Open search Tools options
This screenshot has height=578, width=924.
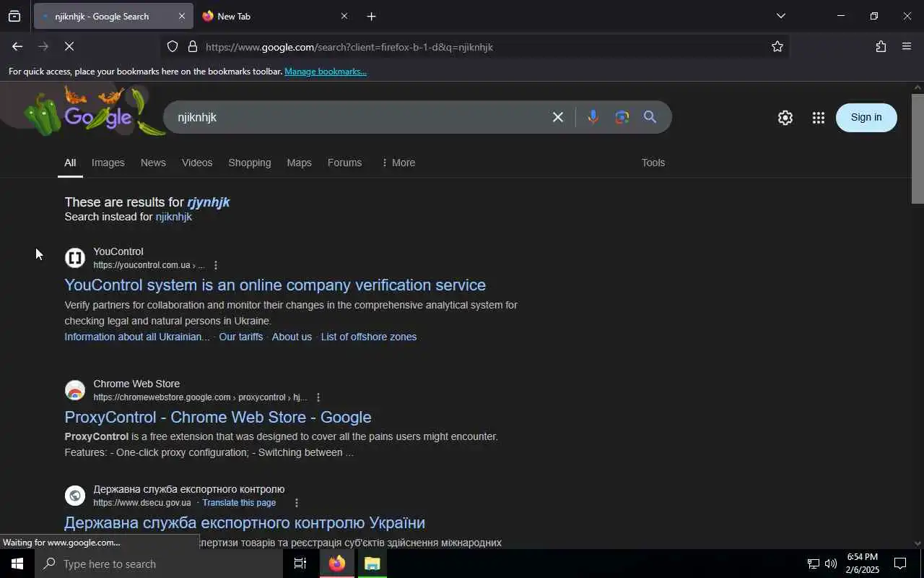click(x=653, y=163)
